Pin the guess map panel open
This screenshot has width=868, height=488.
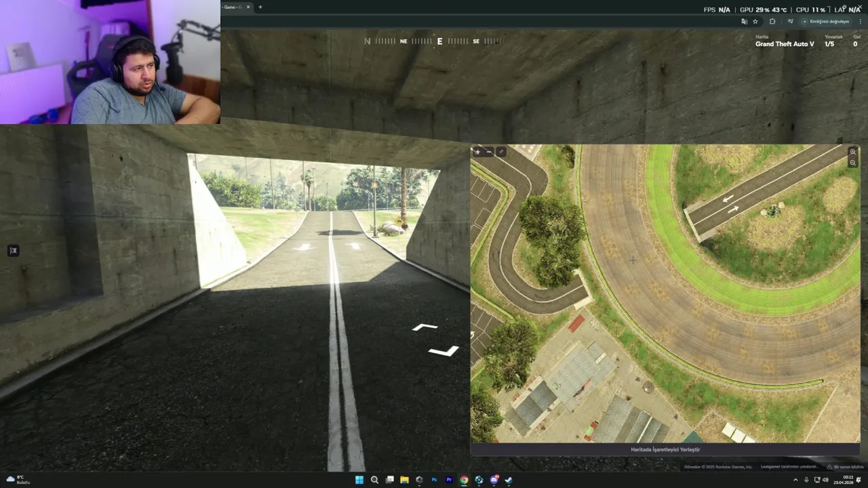[501, 152]
